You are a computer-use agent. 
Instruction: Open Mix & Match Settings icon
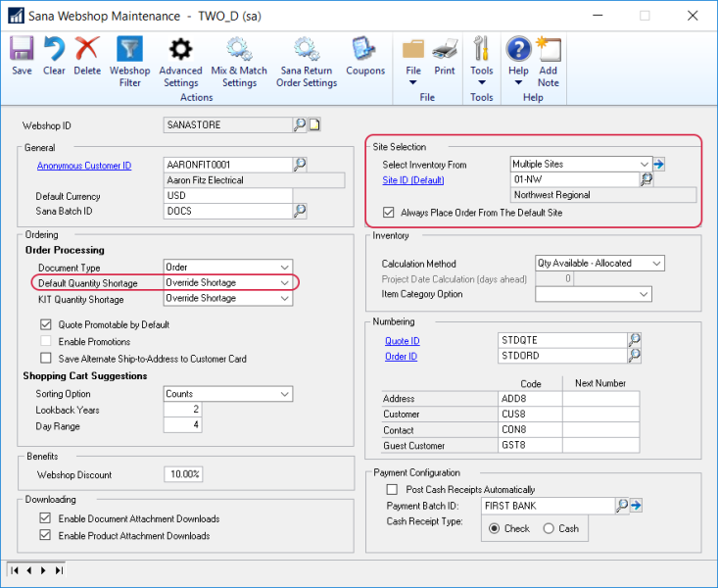[239, 49]
